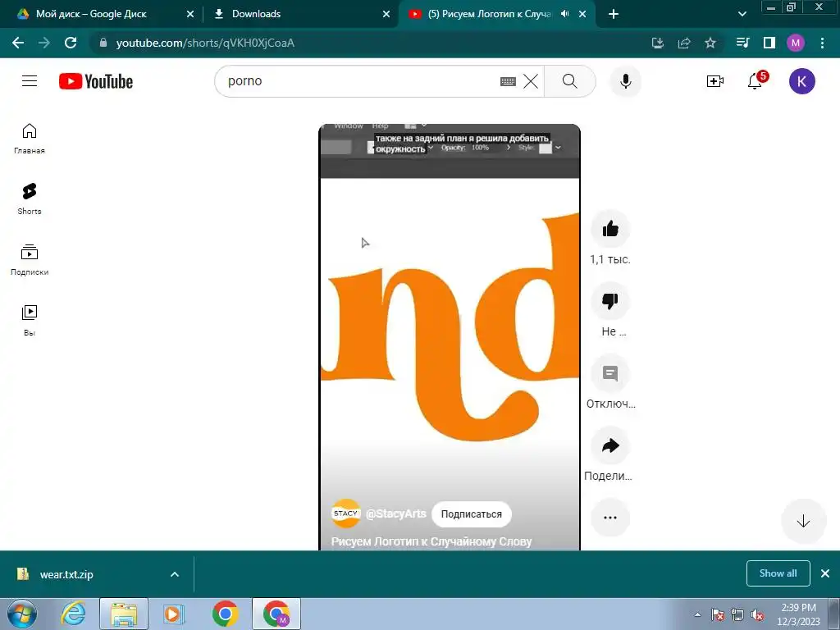Screen dimensions: 840x630
Task: Subscribe with the Подписаться button
Action: pos(472,514)
